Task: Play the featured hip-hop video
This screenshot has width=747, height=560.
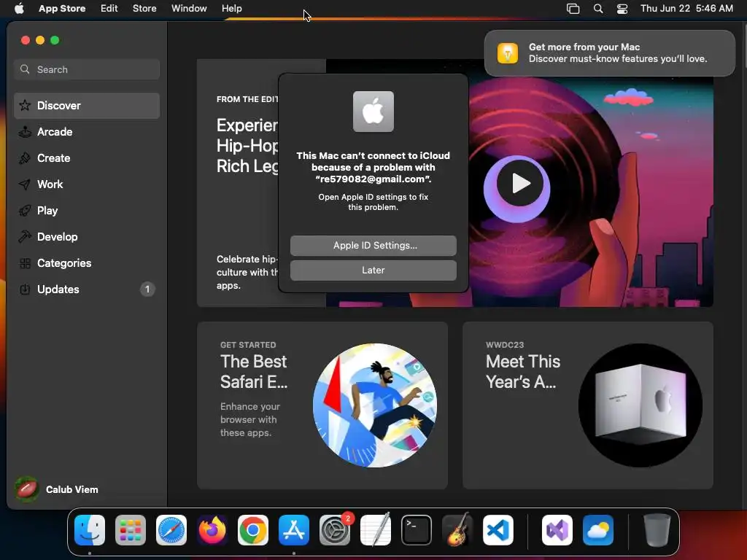Action: [x=519, y=183]
